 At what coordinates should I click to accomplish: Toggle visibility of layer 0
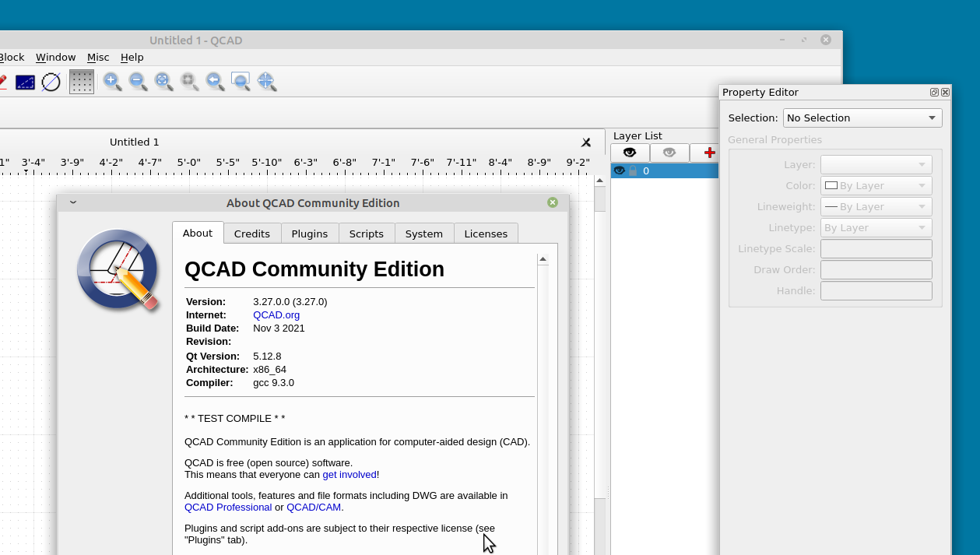[x=620, y=170]
